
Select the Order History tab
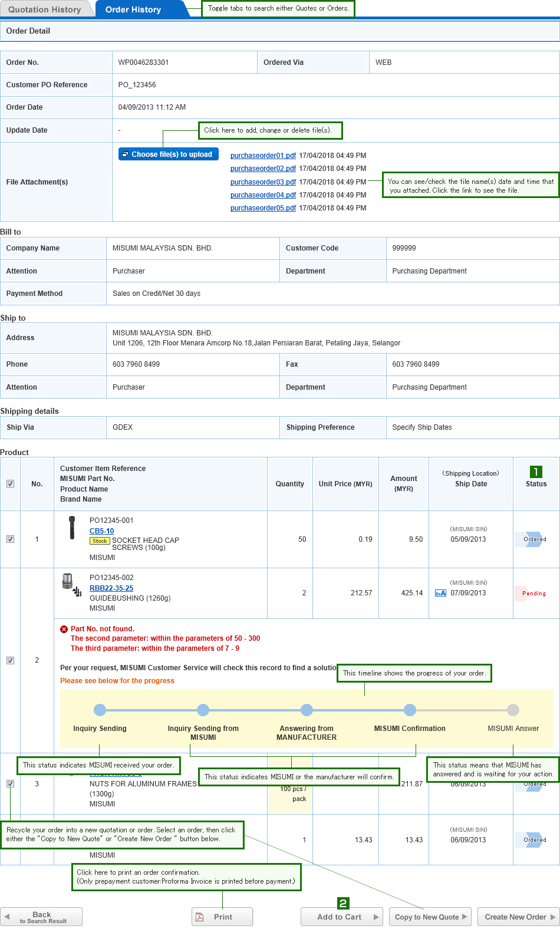point(133,9)
